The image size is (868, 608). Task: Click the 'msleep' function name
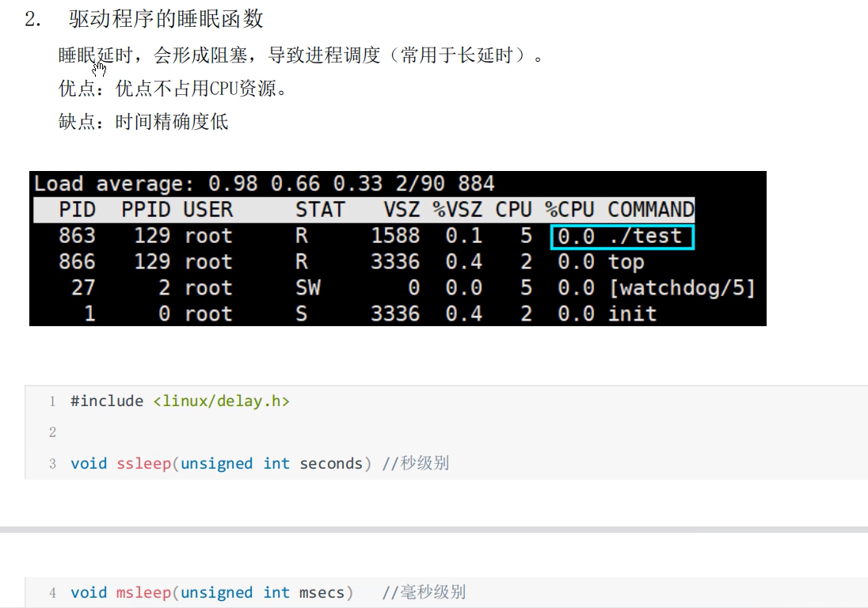pos(144,592)
